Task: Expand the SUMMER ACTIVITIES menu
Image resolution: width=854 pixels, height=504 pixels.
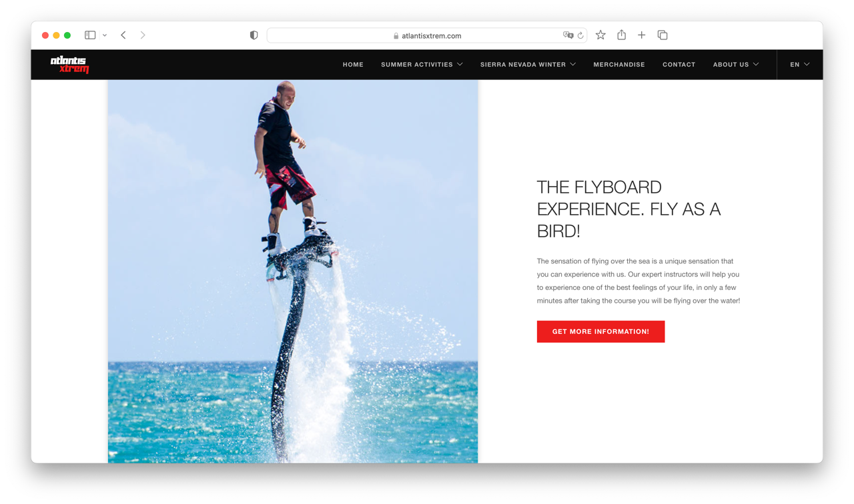Action: click(x=422, y=65)
